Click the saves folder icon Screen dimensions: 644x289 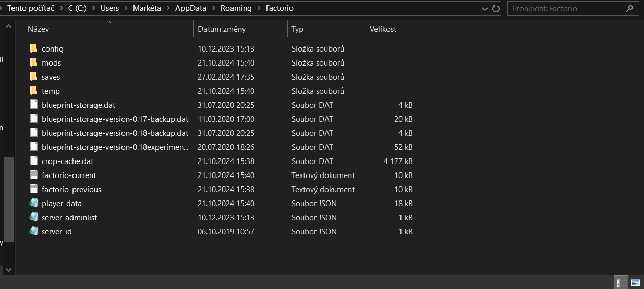click(x=33, y=77)
